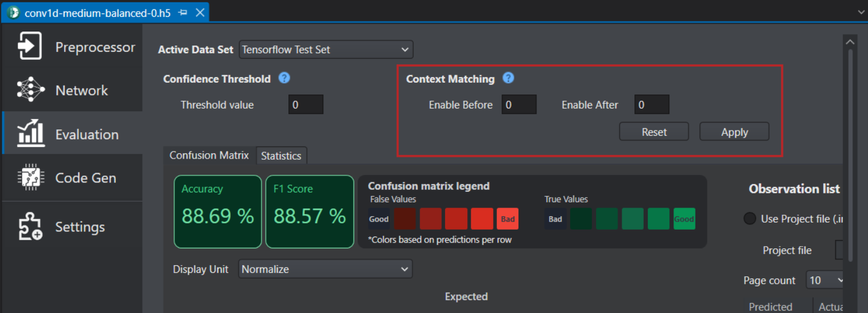Open the Preprocessor sidebar icon
868x313 pixels.
[x=30, y=46]
